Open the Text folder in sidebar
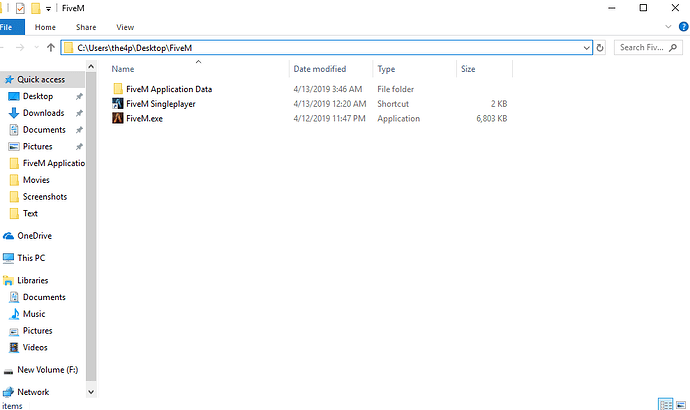 click(30, 213)
